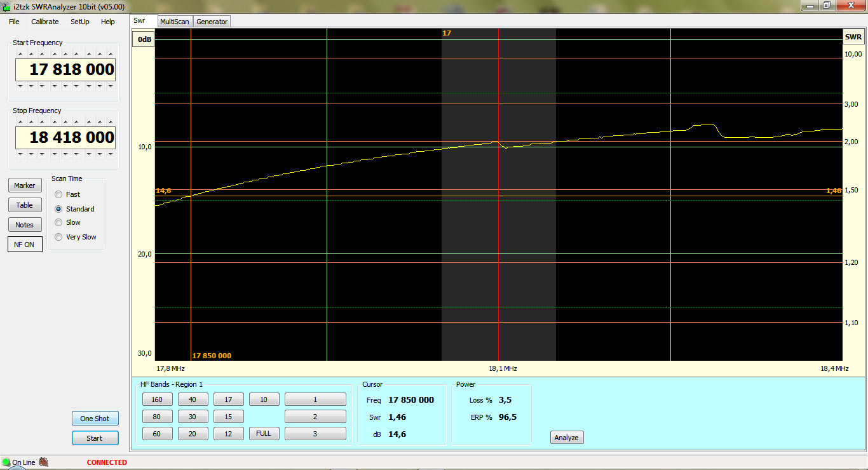Increase the Stop Frequency 10 MHz digit
The height and width of the screenshot is (470, 868).
coord(31,122)
